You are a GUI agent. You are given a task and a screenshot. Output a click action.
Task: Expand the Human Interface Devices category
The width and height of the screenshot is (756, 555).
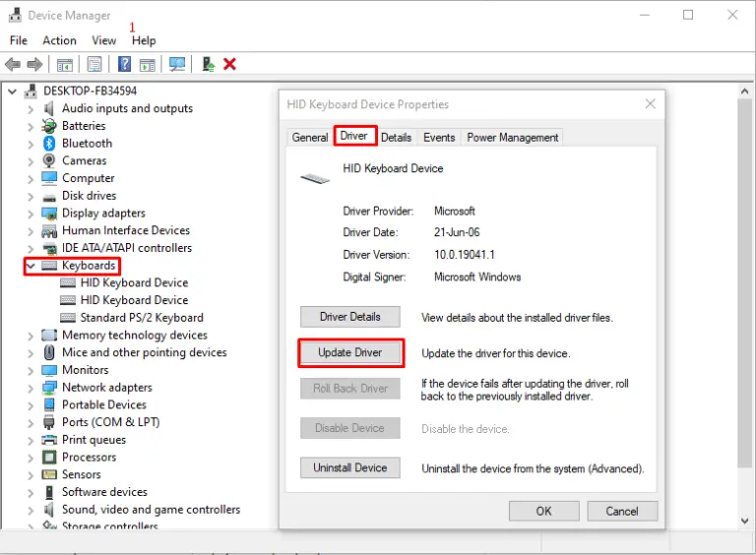click(x=31, y=231)
